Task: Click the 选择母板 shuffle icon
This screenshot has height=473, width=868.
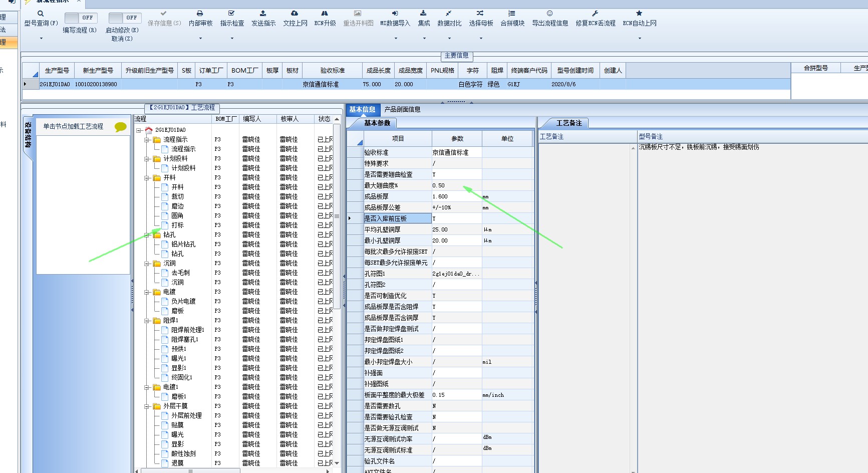Action: (480, 14)
